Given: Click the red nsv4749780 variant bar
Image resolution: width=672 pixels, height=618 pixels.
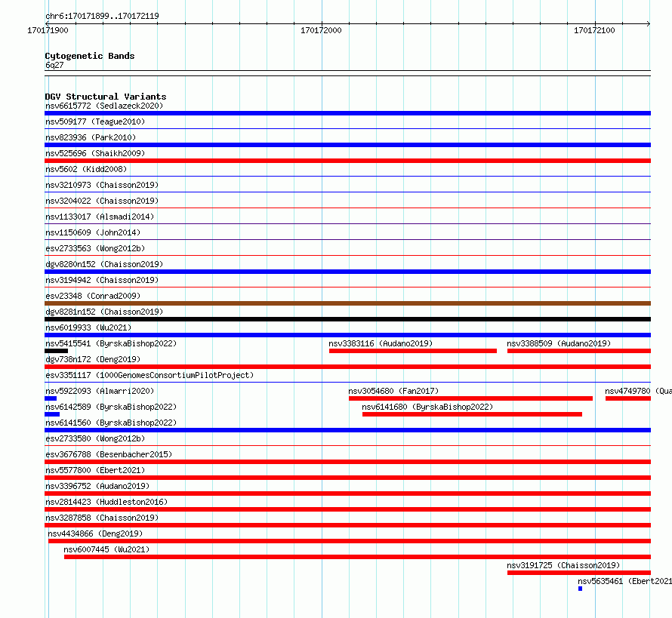Looking at the screenshot, I should click(x=628, y=398).
